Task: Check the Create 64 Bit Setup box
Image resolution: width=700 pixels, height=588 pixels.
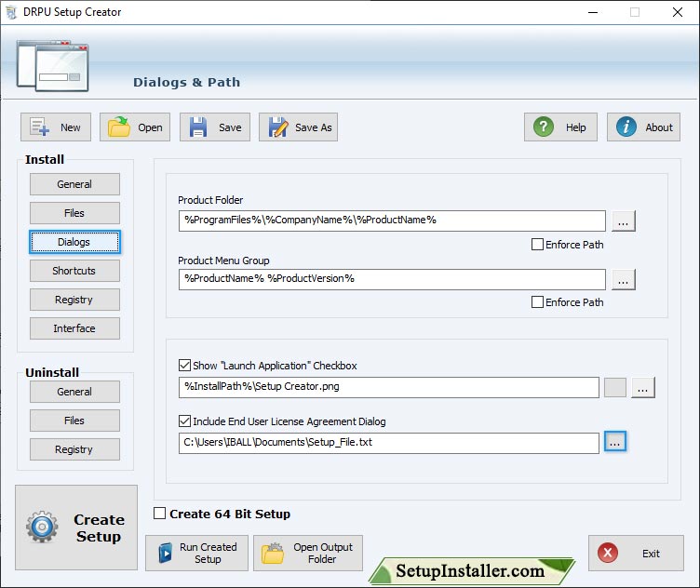Action: [159, 514]
